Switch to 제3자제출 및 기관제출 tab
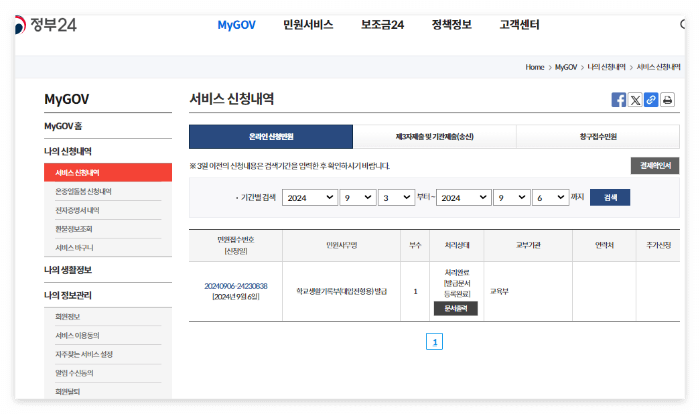This screenshot has width=700, height=414. pyautogui.click(x=434, y=137)
